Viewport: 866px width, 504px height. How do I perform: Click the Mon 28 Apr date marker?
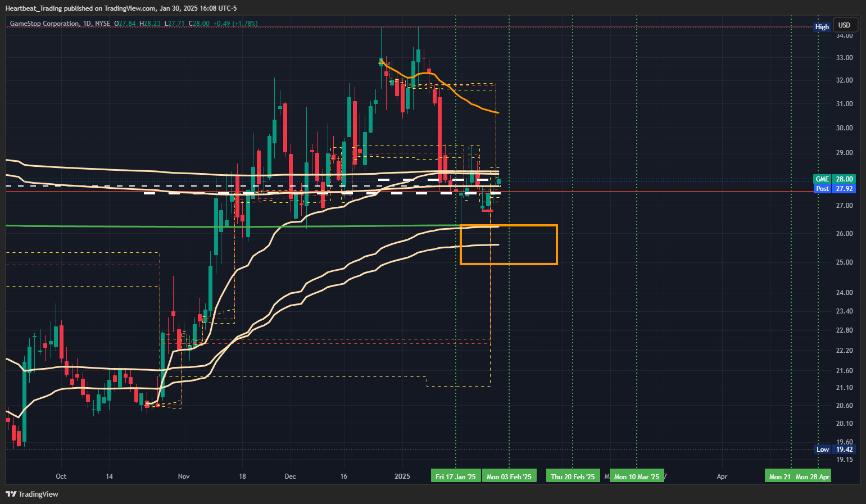tap(813, 476)
